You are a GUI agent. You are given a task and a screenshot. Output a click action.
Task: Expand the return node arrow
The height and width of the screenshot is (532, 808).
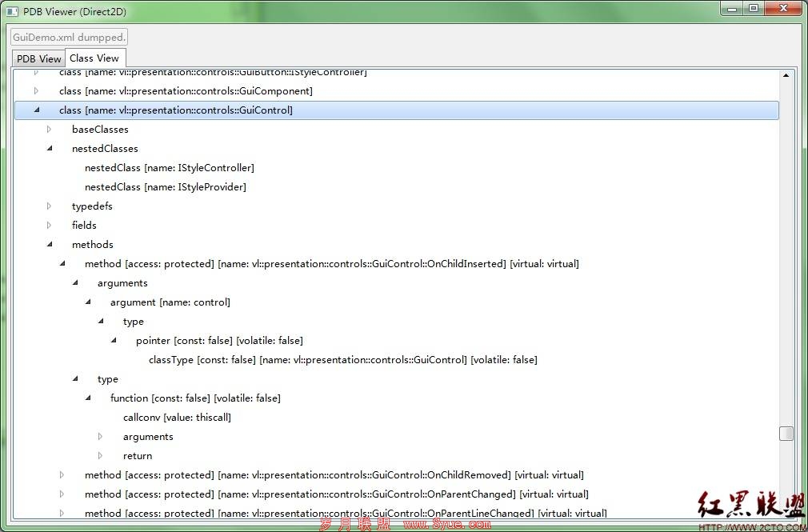click(x=100, y=455)
